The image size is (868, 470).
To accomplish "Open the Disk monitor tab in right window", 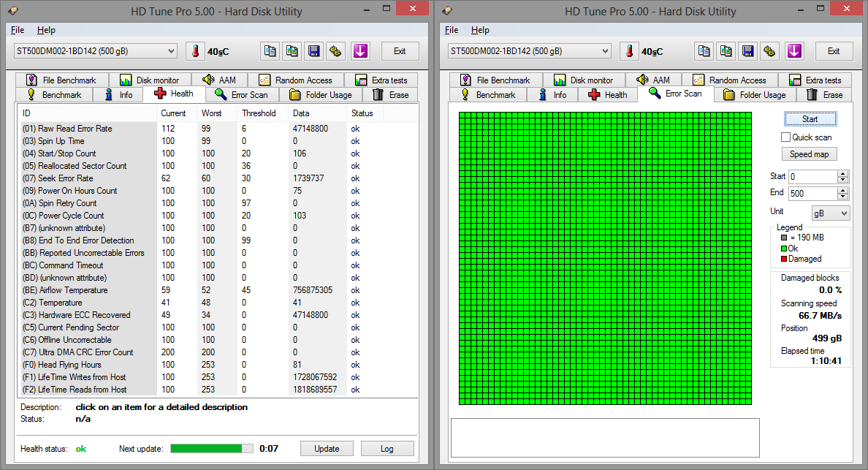I will (584, 80).
